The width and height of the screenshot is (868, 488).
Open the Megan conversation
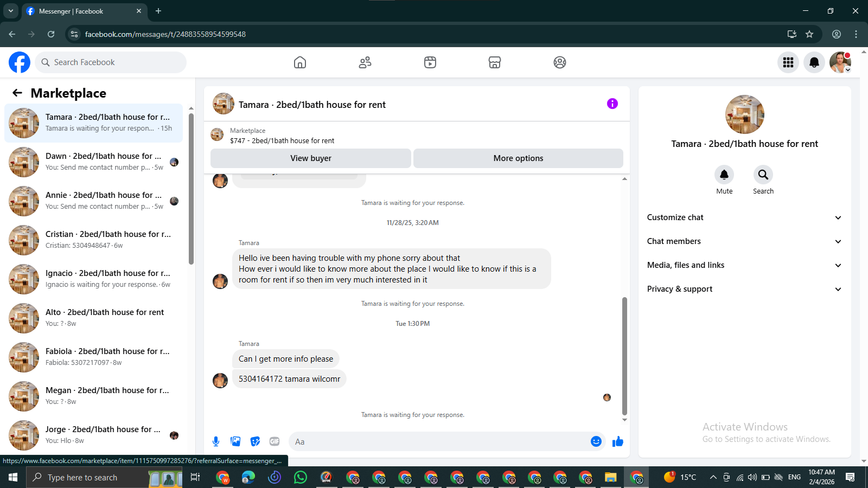pyautogui.click(x=93, y=396)
